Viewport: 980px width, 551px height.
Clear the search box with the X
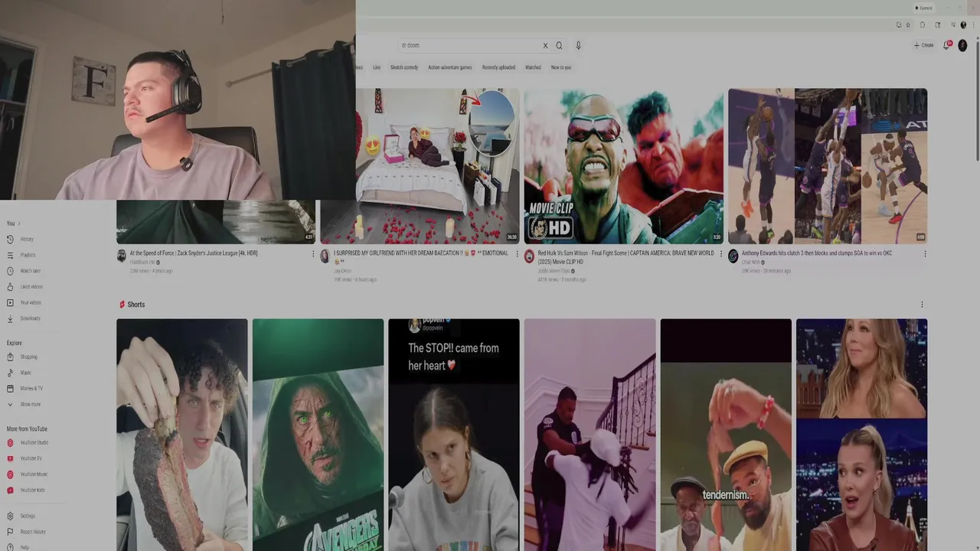pyautogui.click(x=545, y=45)
